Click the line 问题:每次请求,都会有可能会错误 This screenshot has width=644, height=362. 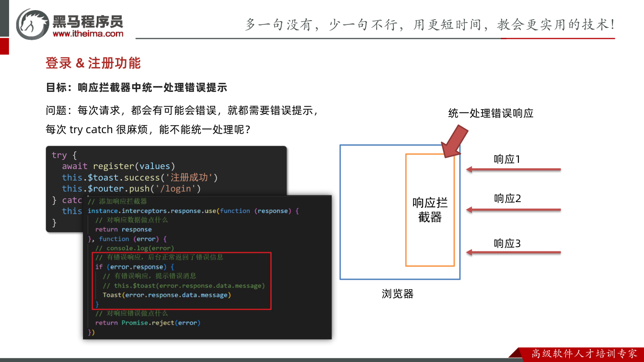point(131,111)
